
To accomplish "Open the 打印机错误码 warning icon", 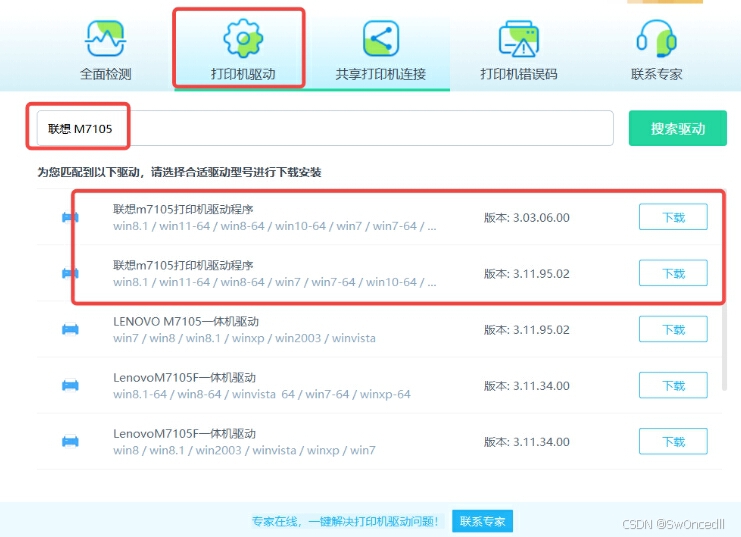I will click(519, 39).
